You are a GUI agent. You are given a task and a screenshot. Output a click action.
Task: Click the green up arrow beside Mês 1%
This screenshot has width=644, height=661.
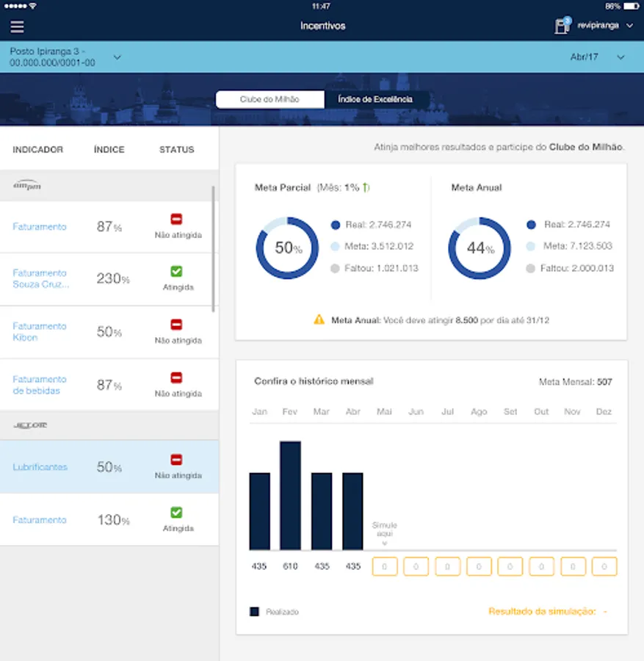pyautogui.click(x=365, y=187)
